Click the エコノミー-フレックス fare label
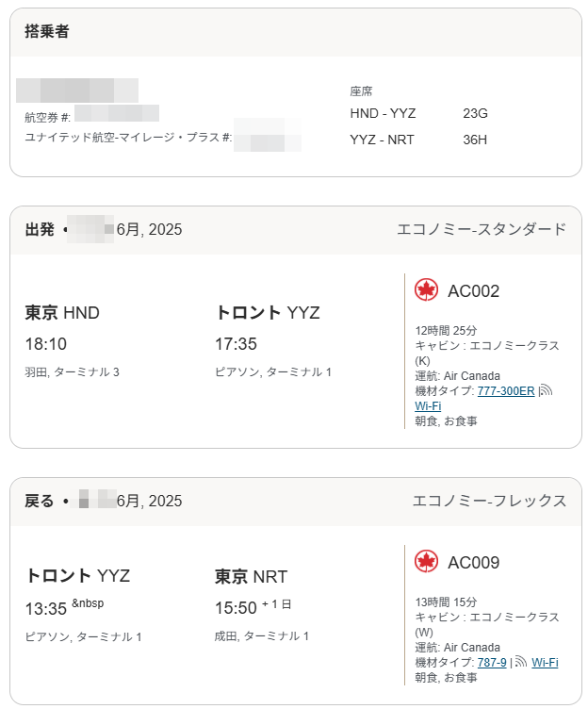The image size is (588, 709). (489, 501)
